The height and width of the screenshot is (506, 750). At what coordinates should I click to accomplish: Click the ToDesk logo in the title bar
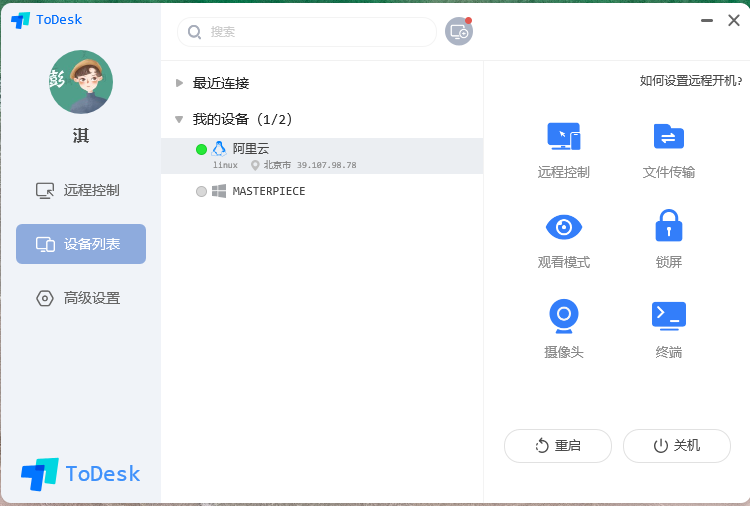click(x=46, y=20)
